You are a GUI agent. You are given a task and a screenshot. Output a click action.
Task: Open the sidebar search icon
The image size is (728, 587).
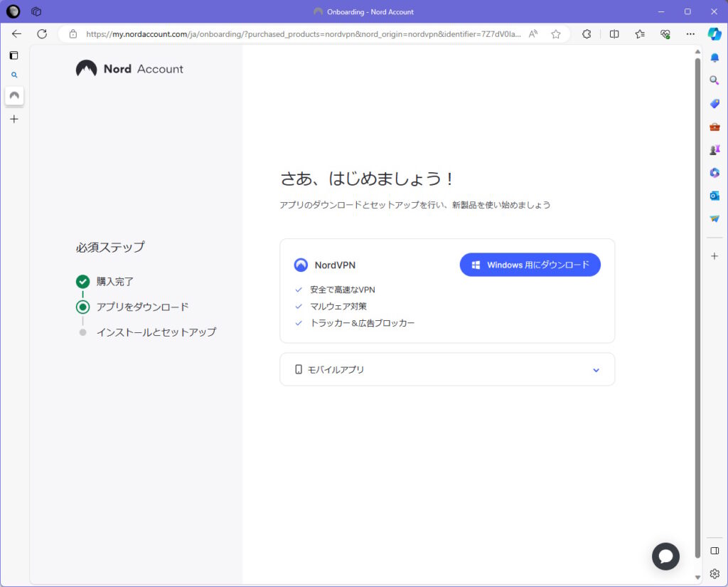click(x=714, y=80)
